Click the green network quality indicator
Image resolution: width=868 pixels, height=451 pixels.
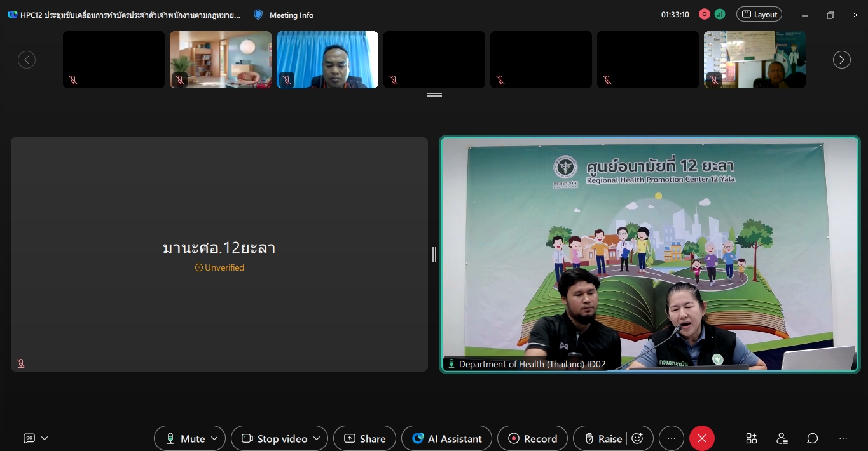720,14
